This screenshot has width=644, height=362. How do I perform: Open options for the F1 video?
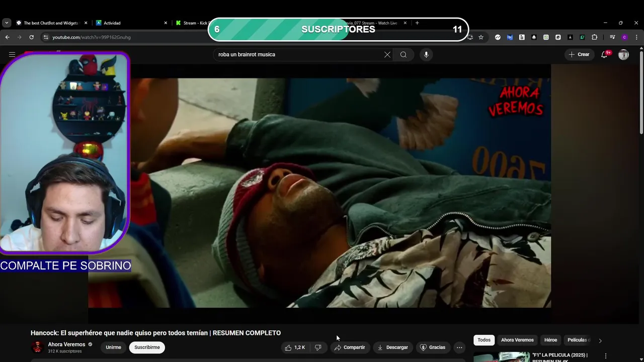pyautogui.click(x=606, y=356)
